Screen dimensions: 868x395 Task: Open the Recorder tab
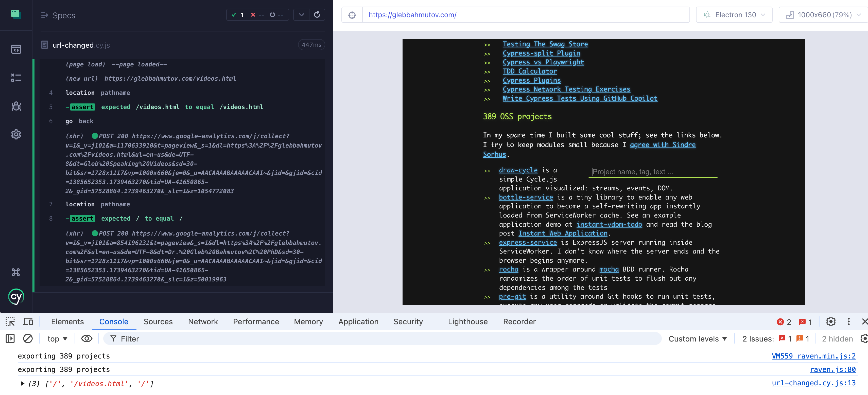coord(519,321)
